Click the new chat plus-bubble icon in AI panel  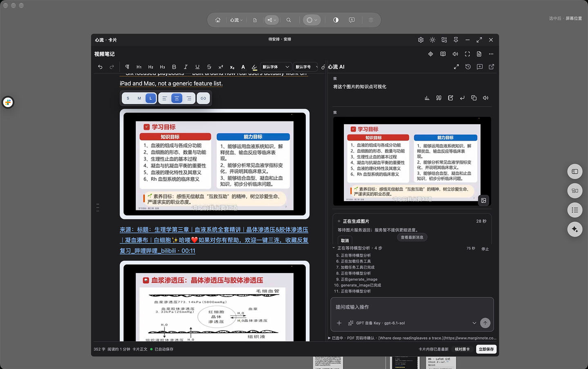click(480, 67)
